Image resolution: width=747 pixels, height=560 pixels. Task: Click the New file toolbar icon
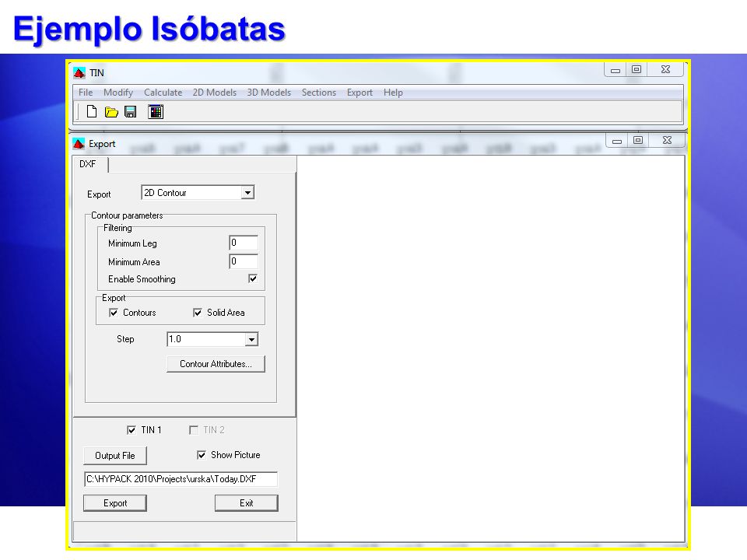[92, 112]
